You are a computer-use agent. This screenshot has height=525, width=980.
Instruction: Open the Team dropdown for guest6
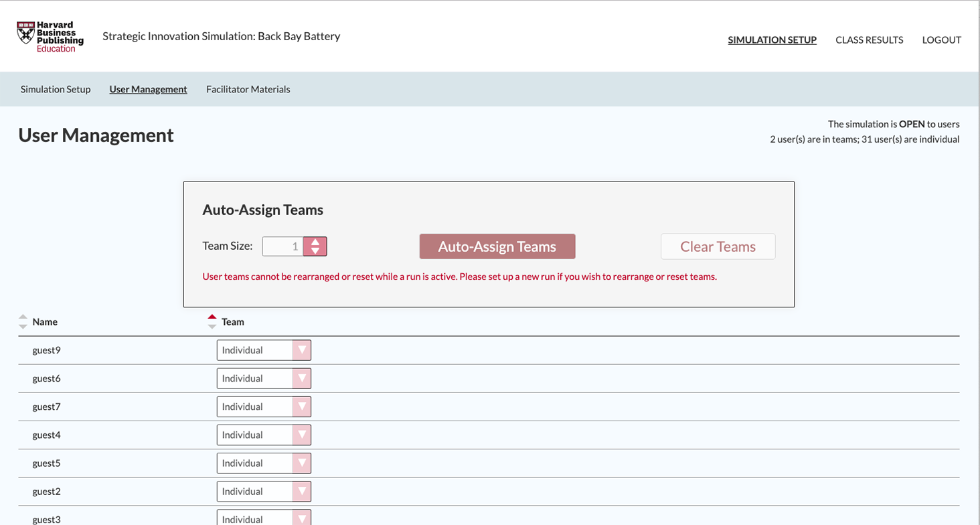[264, 378]
